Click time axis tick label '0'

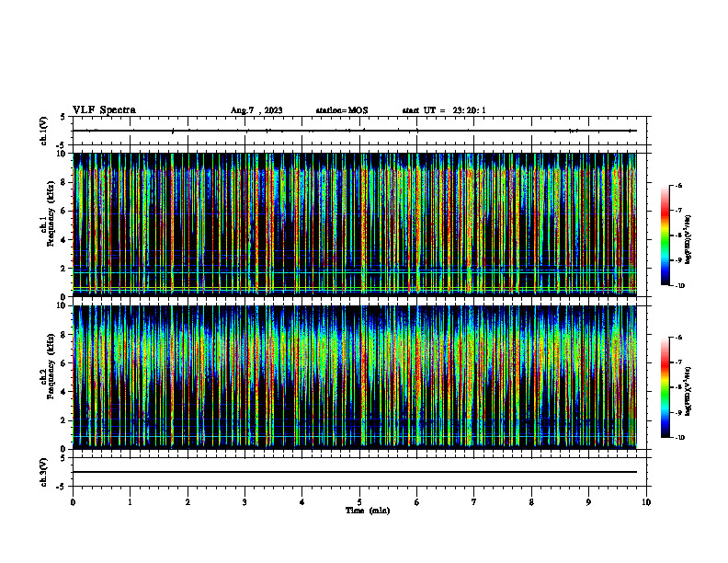click(x=73, y=502)
